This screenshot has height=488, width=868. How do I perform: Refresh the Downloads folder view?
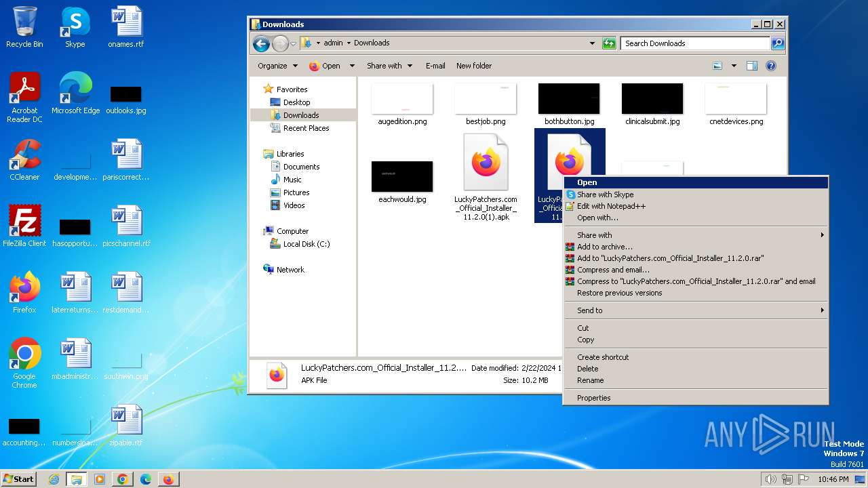pyautogui.click(x=609, y=43)
